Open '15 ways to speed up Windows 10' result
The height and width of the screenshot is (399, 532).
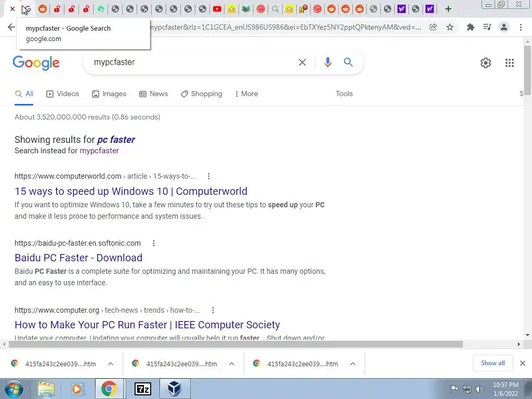pyautogui.click(x=131, y=191)
